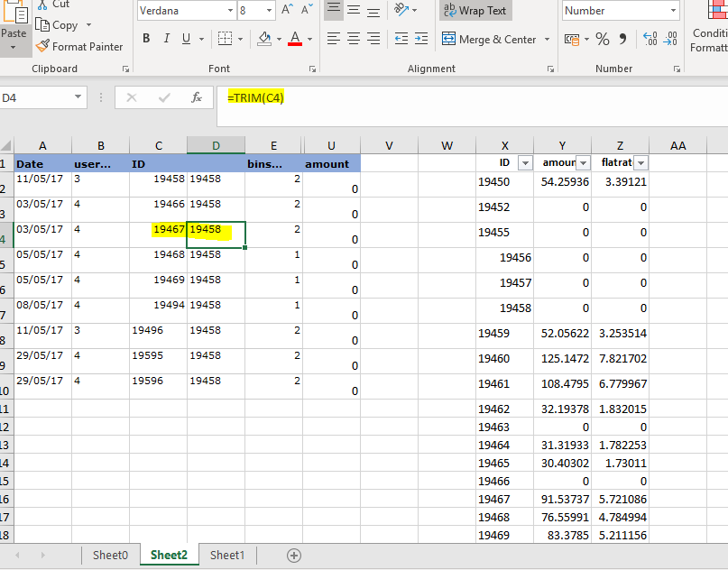The height and width of the screenshot is (570, 728).
Task: Toggle Wrap Text
Action: (x=475, y=10)
